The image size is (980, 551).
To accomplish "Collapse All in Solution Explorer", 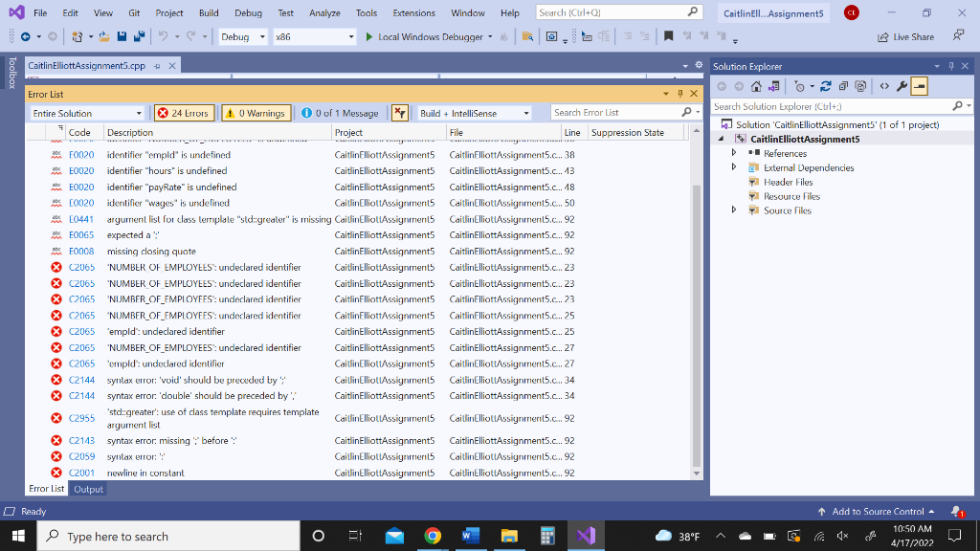I will click(843, 86).
